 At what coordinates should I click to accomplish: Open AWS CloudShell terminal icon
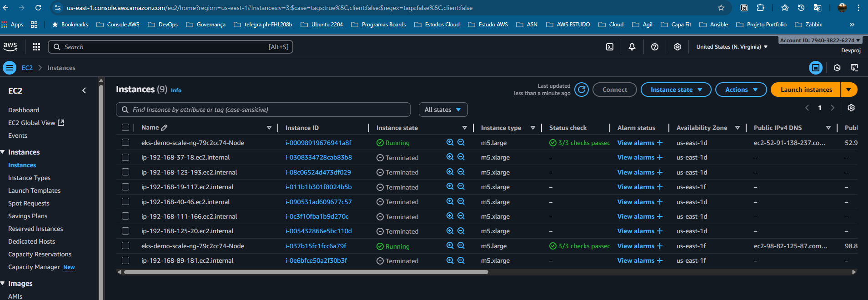pyautogui.click(x=610, y=47)
